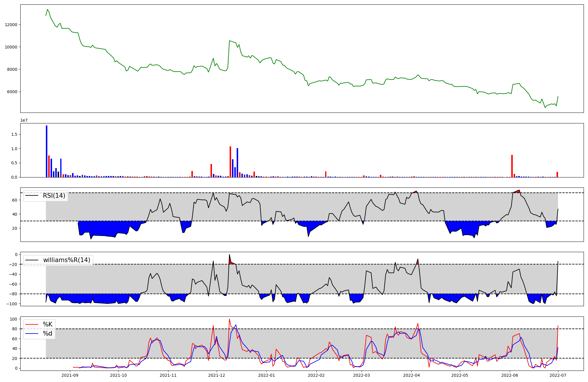
Task: Click the williams%R(14) legend text
Action: [x=66, y=260]
